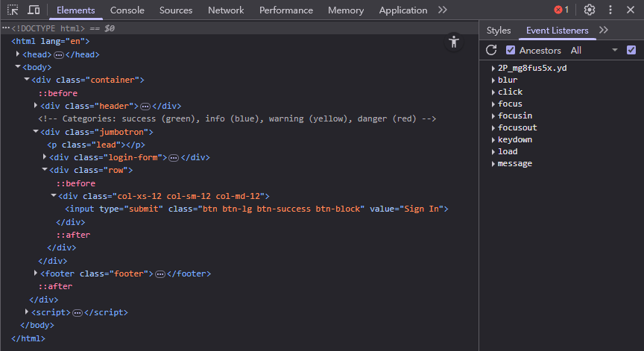Image resolution: width=644 pixels, height=351 pixels.
Task: Open the Network tab
Action: point(226,10)
